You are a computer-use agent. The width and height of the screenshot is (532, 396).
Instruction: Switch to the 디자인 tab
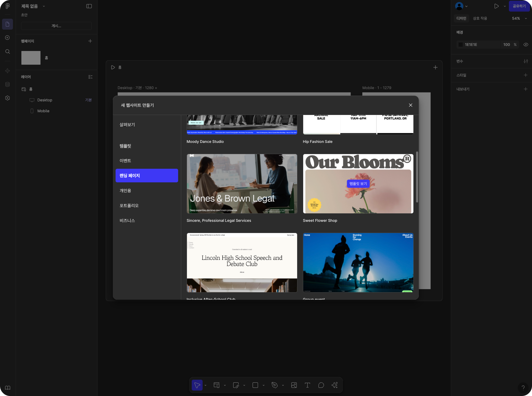point(461,18)
